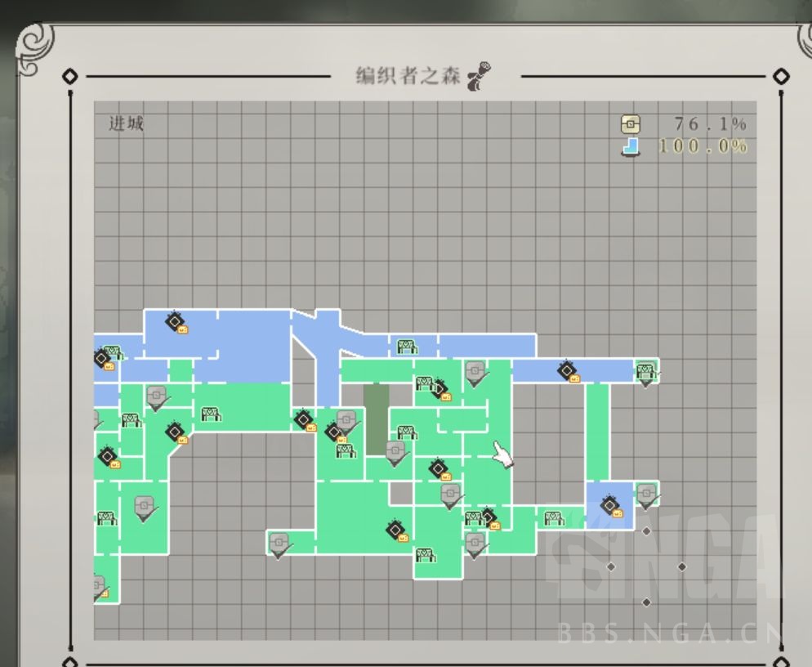Select treasure marker in the right blue corridor
812x667 pixels.
(x=568, y=372)
